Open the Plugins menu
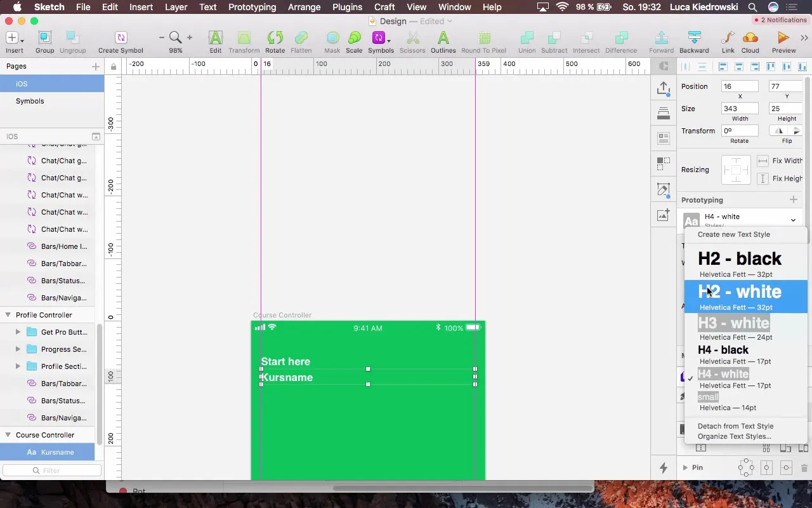Image resolution: width=812 pixels, height=508 pixels. point(347,7)
